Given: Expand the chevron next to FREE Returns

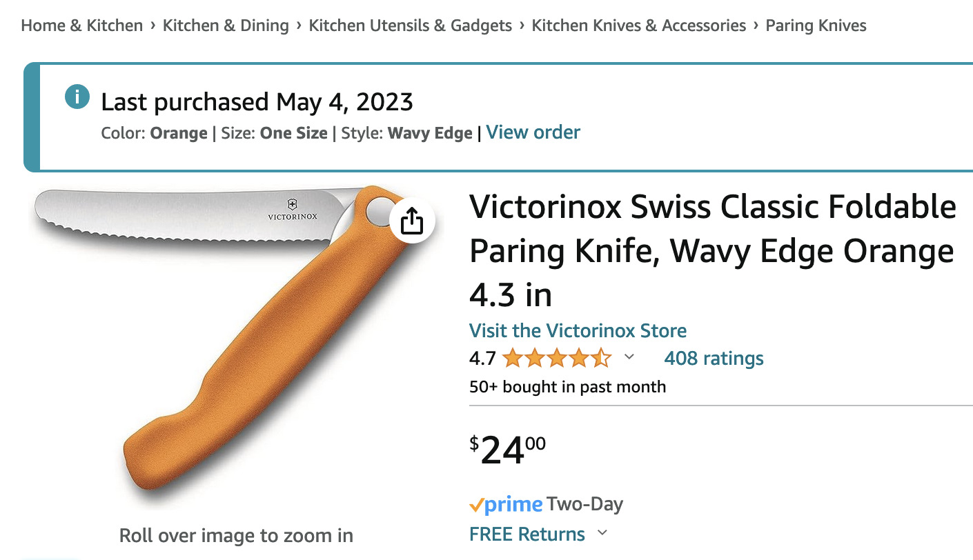Looking at the screenshot, I should click(602, 533).
